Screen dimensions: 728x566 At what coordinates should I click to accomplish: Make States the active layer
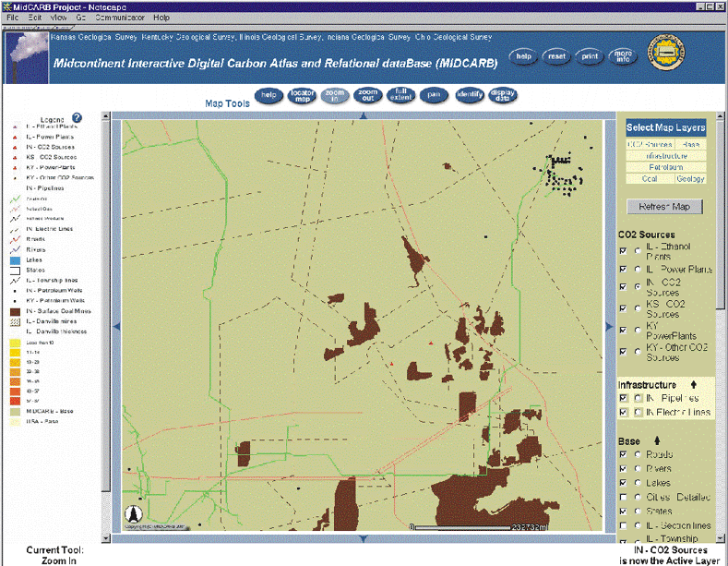pos(638,512)
